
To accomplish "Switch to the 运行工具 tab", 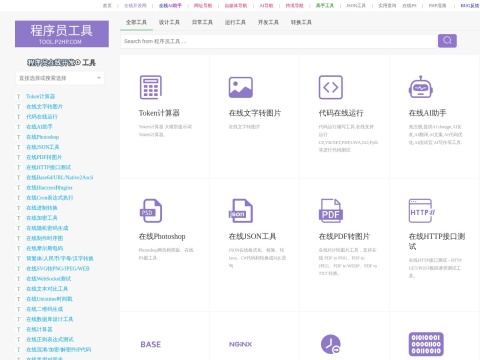I will pyautogui.click(x=235, y=22).
